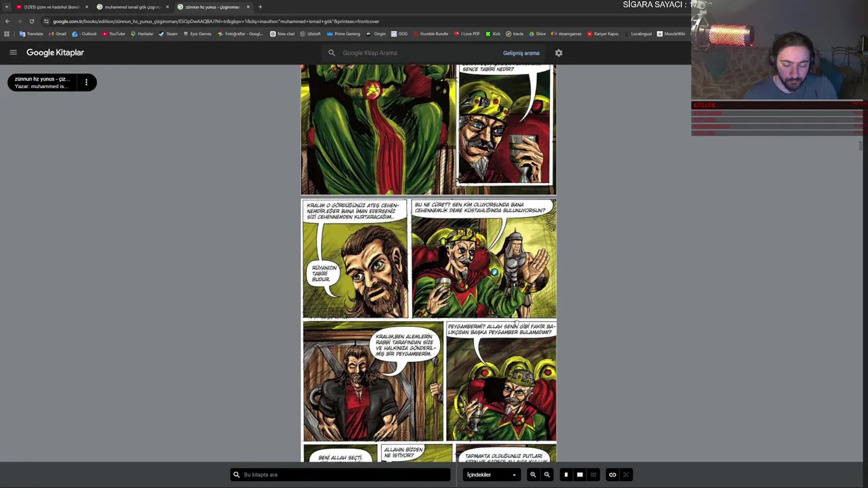Open the Fotoğraflar Google bookmark
Screen dimensions: 868x488
pyautogui.click(x=240, y=34)
